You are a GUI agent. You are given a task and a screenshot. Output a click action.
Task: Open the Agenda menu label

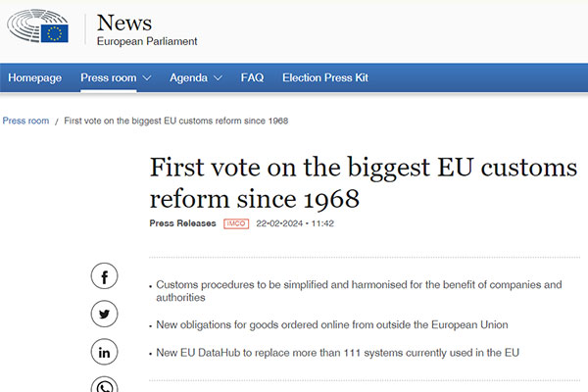188,78
